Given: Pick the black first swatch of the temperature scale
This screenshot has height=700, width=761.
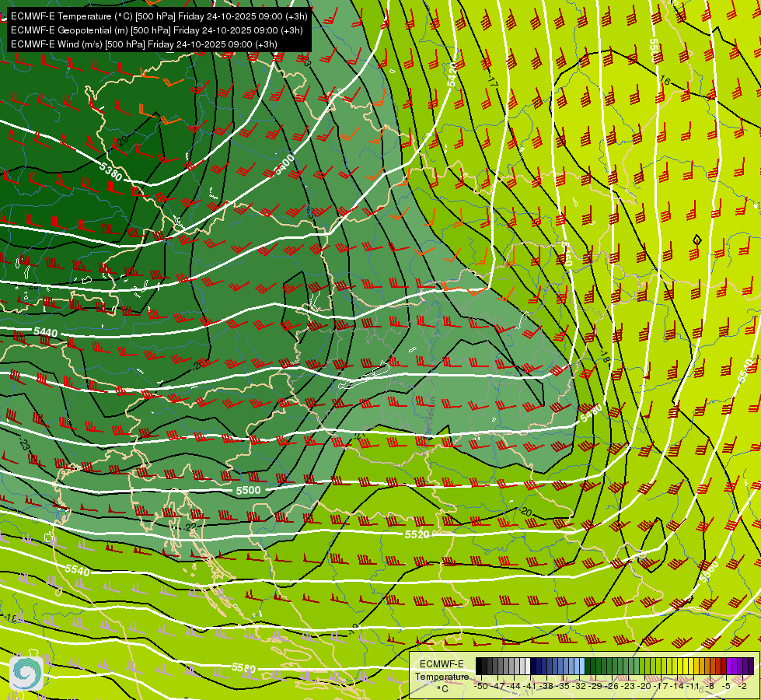Looking at the screenshot, I should pos(479,666).
